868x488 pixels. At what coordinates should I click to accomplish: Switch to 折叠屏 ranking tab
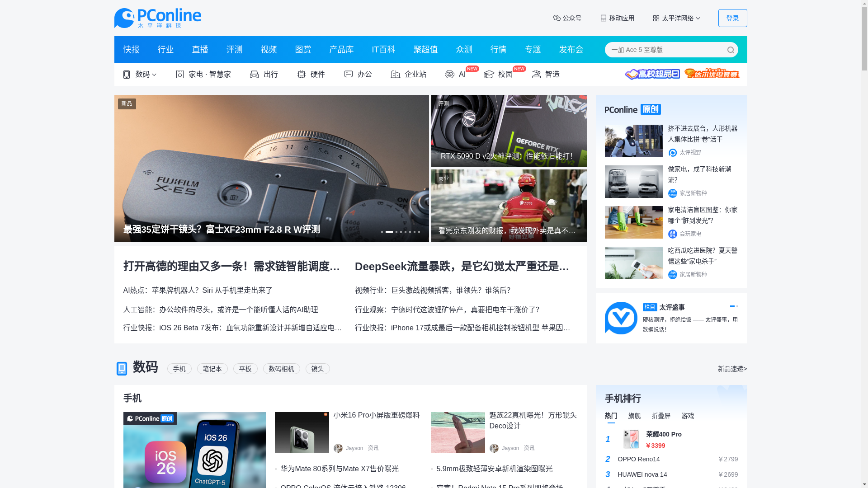(661, 416)
